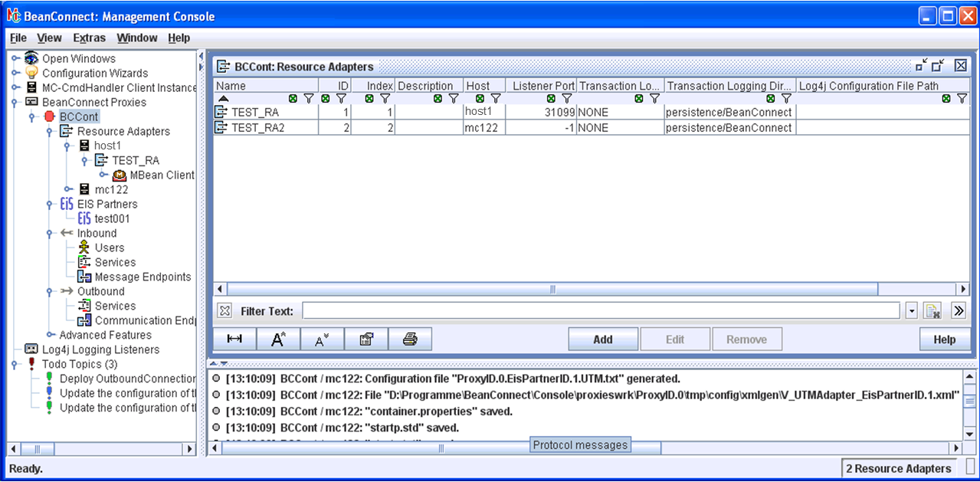Increase font size with large A button
Viewport: 980px width, 482px height.
pos(278,339)
